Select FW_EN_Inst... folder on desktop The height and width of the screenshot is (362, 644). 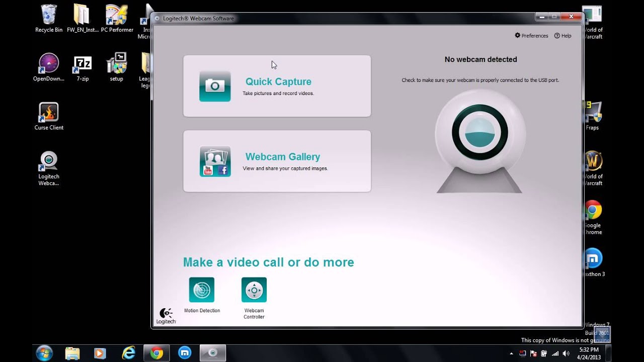(83, 19)
